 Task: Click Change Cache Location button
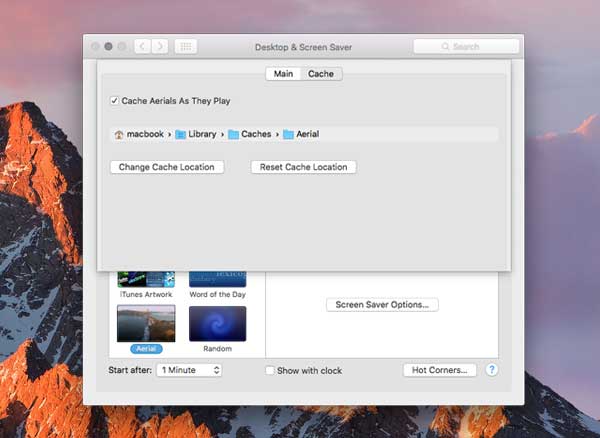tap(167, 167)
